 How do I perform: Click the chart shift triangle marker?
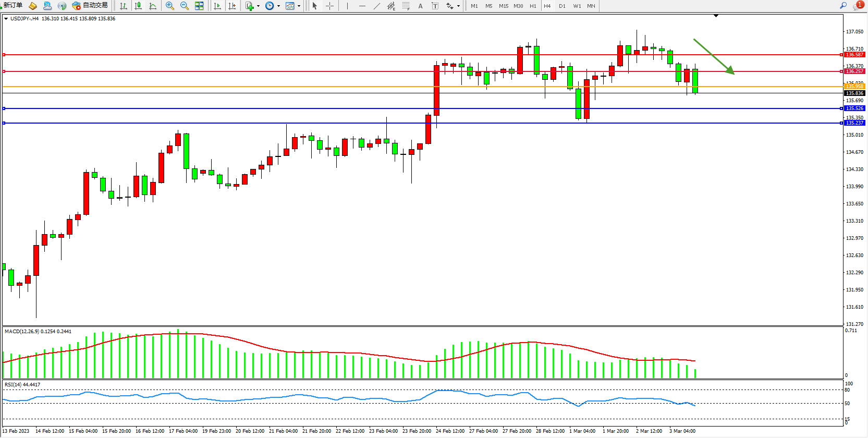coord(716,16)
